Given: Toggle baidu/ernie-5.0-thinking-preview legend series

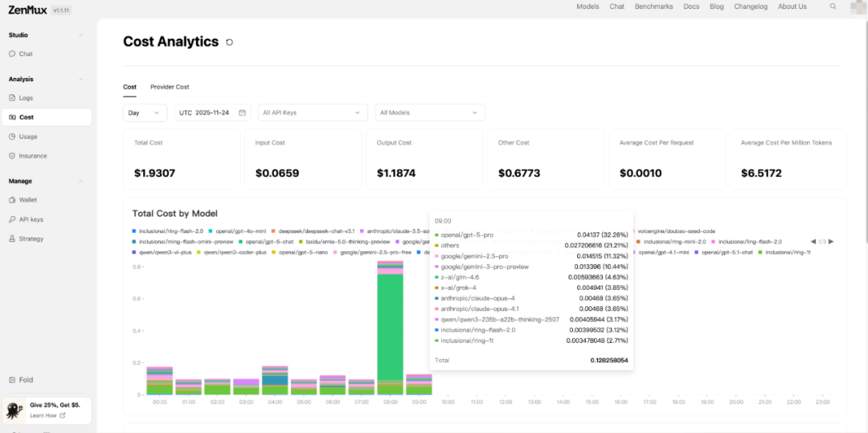Looking at the screenshot, I should 344,242.
